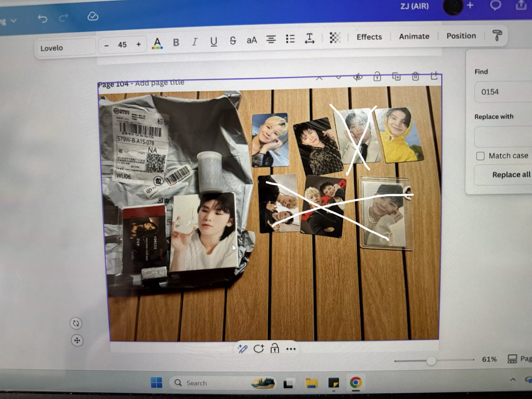Click the taskbar Search box
This screenshot has height=399, width=532.
(x=224, y=383)
